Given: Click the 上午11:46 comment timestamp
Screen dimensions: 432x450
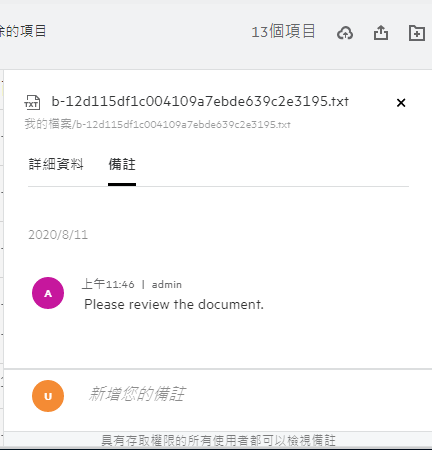Looking at the screenshot, I should pos(108,284).
